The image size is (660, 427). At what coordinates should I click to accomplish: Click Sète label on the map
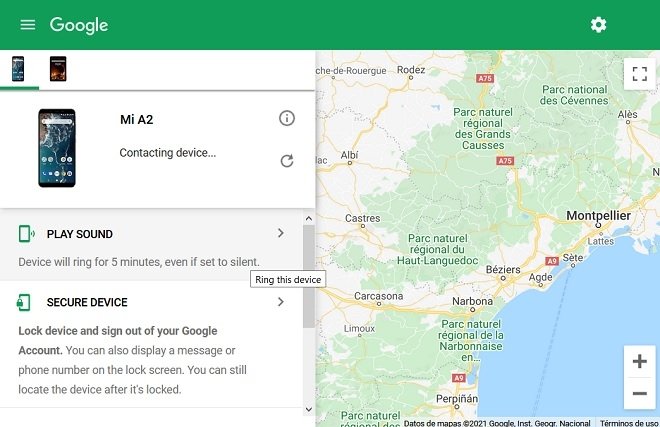click(x=573, y=257)
